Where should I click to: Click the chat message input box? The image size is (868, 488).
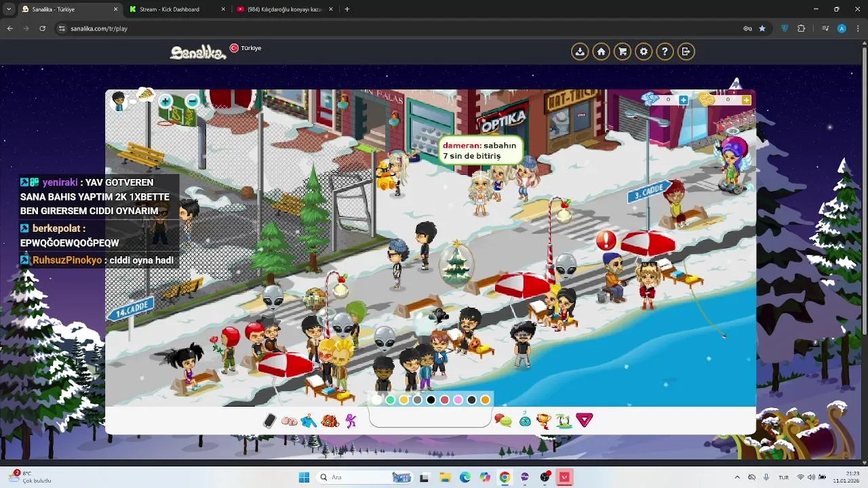tap(430, 418)
